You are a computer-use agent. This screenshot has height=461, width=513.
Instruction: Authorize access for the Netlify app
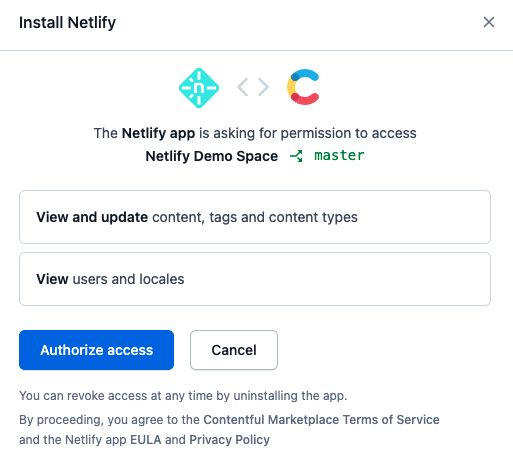(96, 350)
